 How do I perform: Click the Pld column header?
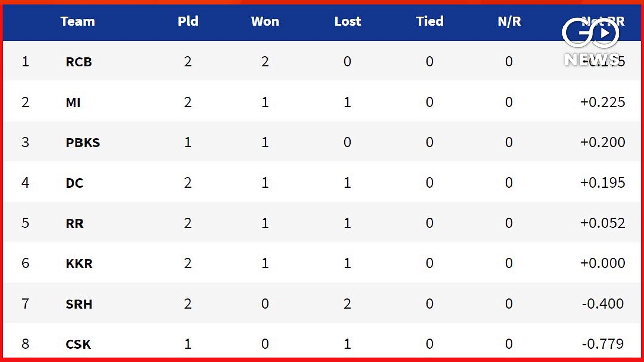[188, 21]
